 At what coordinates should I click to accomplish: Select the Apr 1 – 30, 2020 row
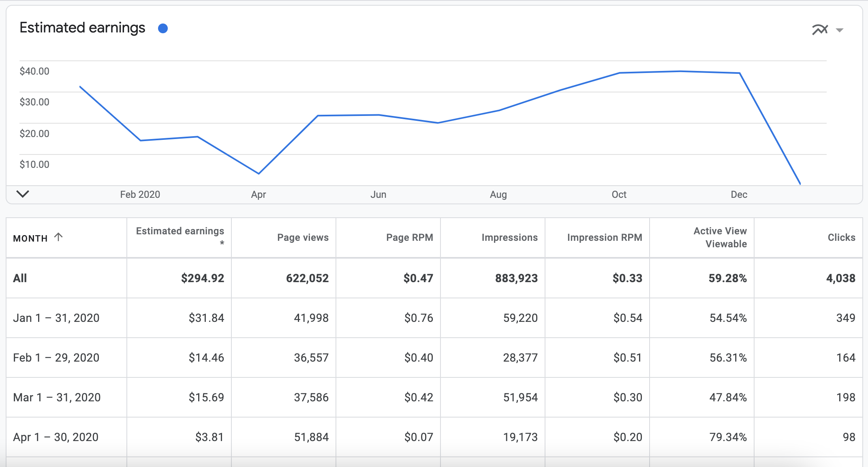[56, 437]
